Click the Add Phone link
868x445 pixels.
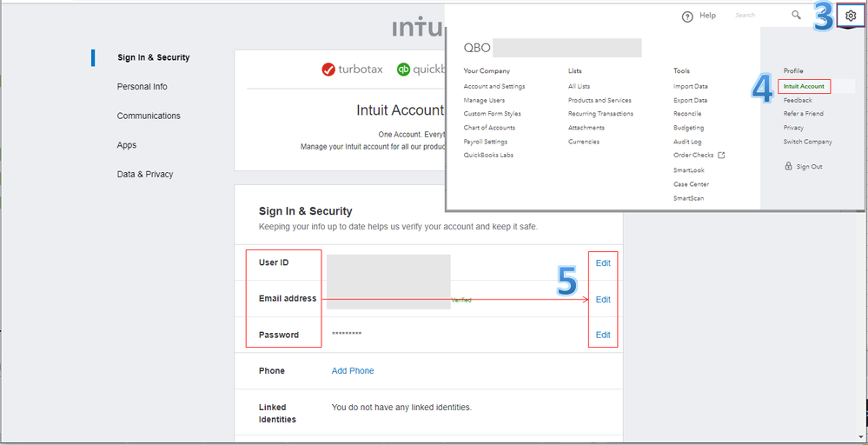[353, 371]
